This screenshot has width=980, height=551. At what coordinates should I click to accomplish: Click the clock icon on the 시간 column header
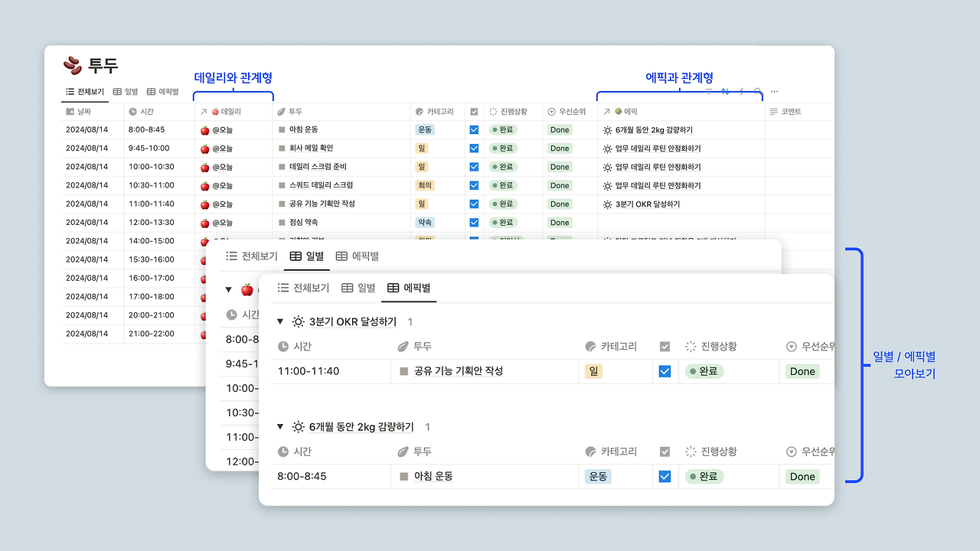tap(132, 111)
